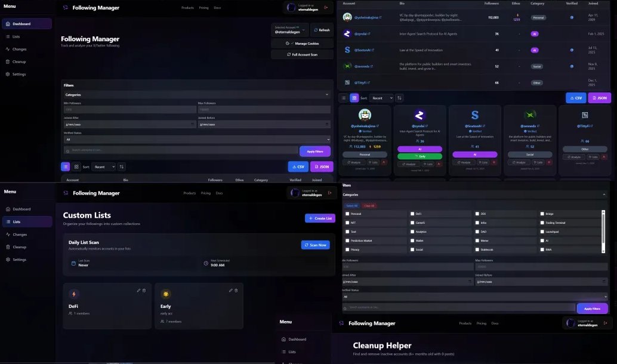Image resolution: width=617 pixels, height=364 pixels.
Task: Enable the Bridge category checkbox
Action: (x=542, y=214)
